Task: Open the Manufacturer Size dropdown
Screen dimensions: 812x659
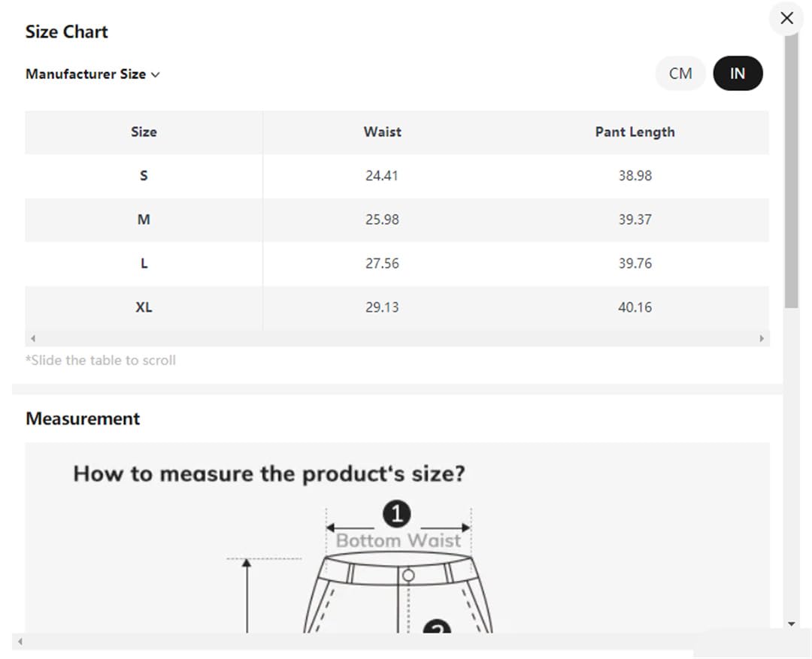Action: tap(92, 74)
